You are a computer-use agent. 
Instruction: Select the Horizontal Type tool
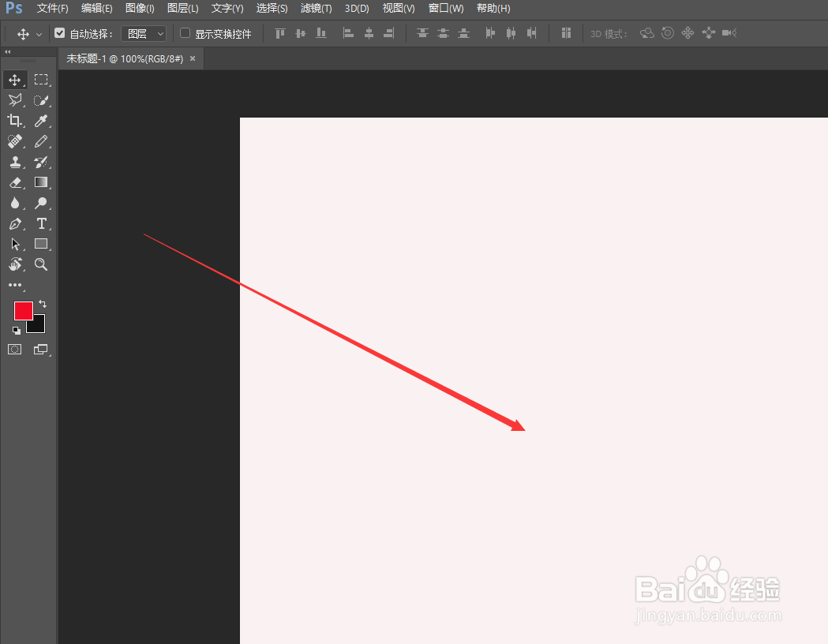point(41,224)
